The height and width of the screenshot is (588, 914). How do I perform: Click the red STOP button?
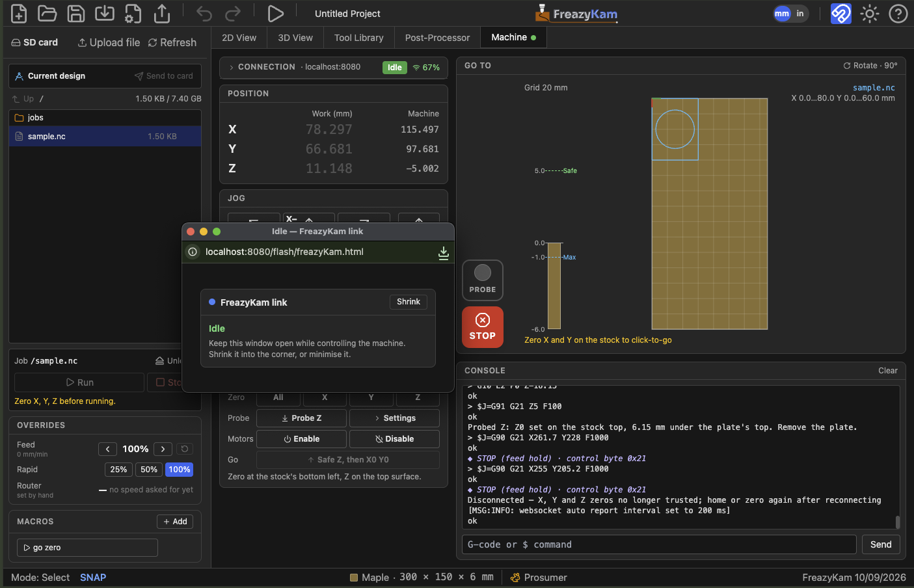click(483, 327)
